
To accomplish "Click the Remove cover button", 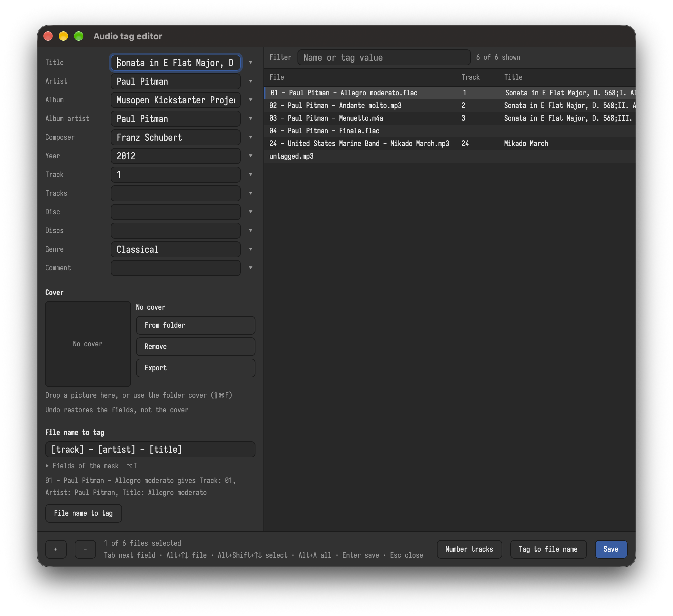I will tap(196, 347).
